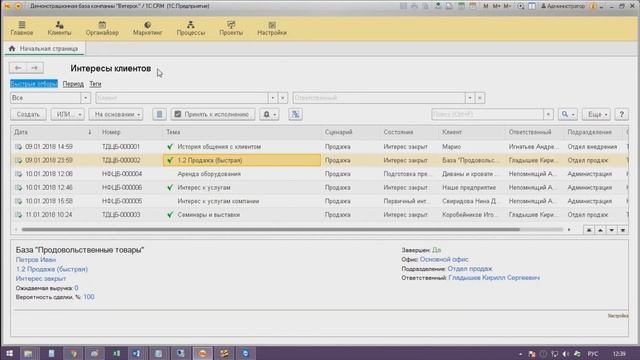Clear the Клиент filter field
Viewport: 640px width, 360px height.
point(282,98)
